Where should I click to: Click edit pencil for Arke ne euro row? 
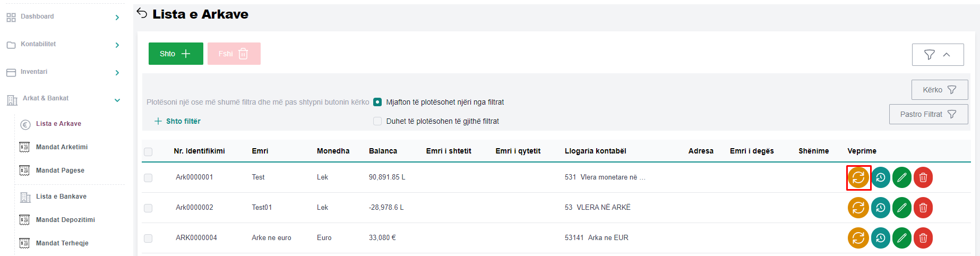[901, 238]
